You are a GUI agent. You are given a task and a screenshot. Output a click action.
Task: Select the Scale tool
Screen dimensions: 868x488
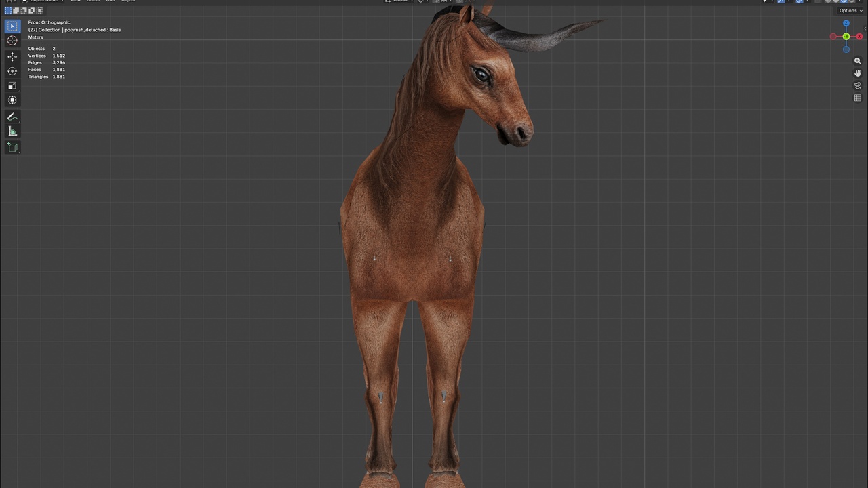[x=12, y=85]
